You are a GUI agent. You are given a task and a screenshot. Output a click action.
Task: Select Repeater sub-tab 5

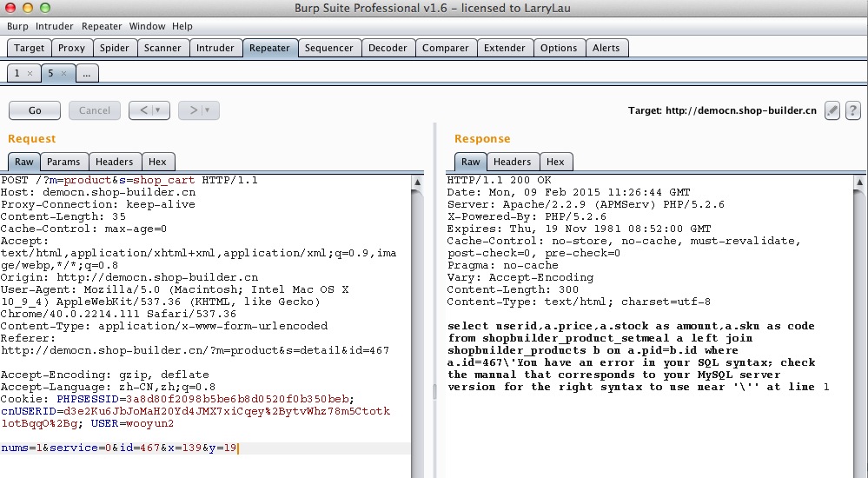pyautogui.click(x=51, y=73)
